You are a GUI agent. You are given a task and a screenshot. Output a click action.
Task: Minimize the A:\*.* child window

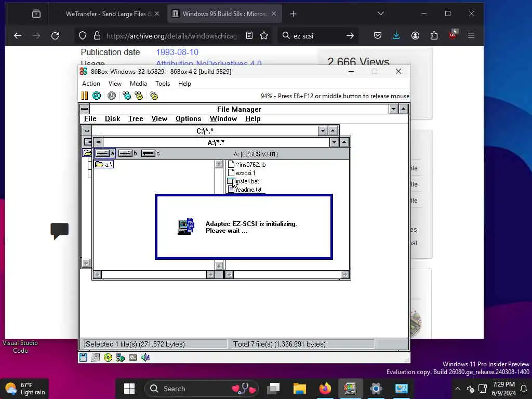click(x=334, y=142)
